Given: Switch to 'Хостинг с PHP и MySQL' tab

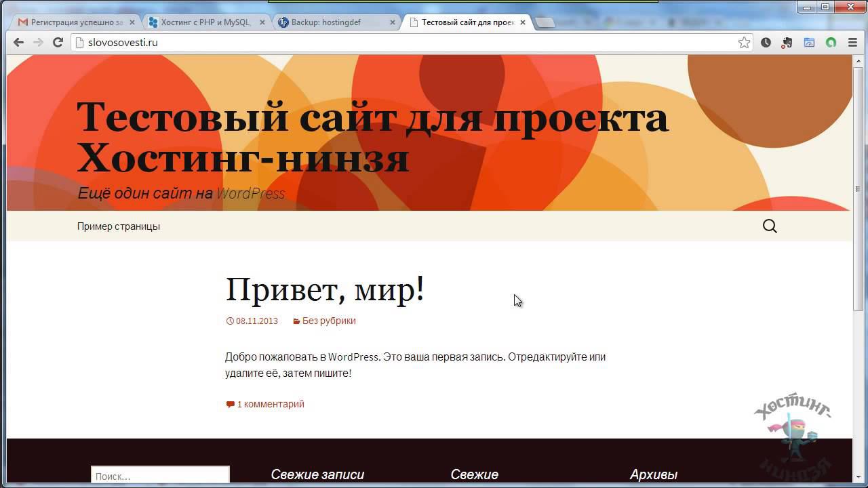Looking at the screenshot, I should (206, 22).
